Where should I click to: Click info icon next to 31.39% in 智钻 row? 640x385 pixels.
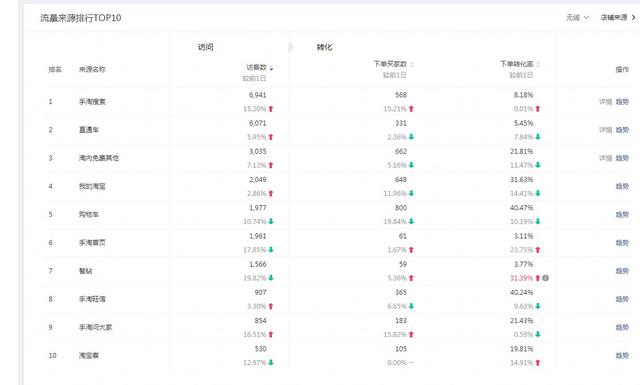545,278
